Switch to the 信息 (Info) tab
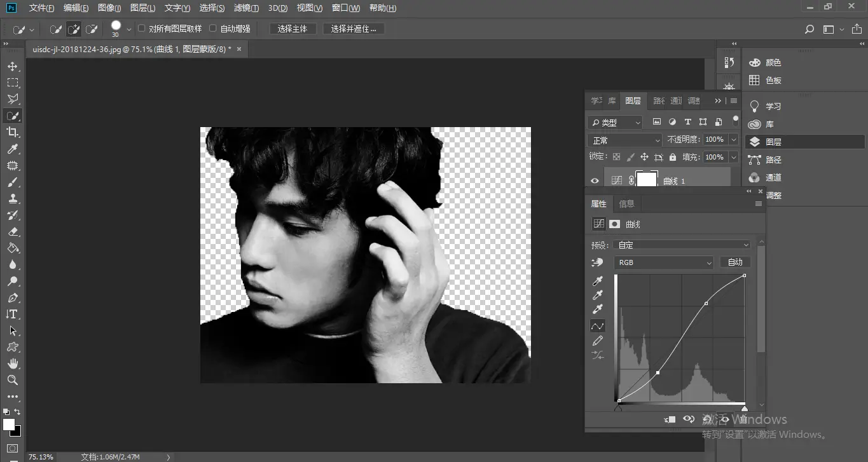The width and height of the screenshot is (868, 462). pyautogui.click(x=627, y=204)
